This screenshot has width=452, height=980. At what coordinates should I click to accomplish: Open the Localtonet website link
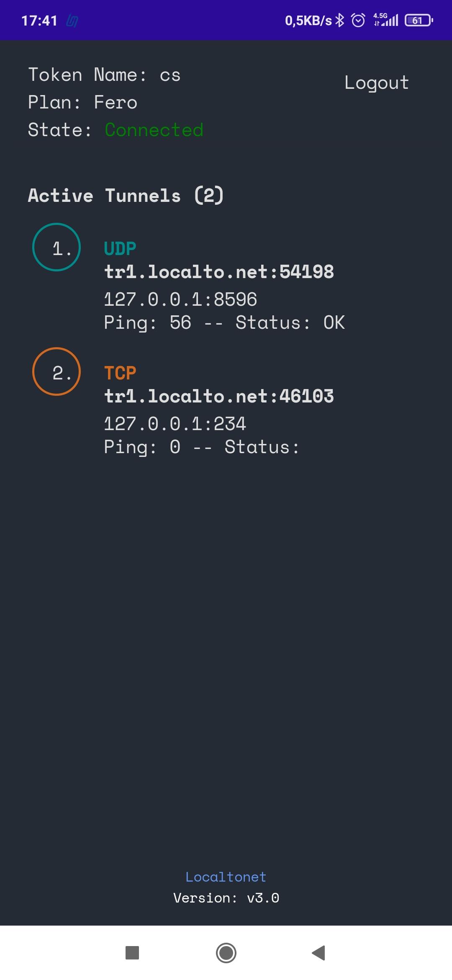coord(226,877)
